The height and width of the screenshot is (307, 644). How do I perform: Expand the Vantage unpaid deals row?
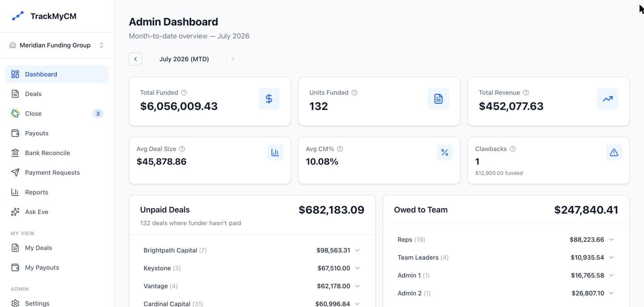252,286
